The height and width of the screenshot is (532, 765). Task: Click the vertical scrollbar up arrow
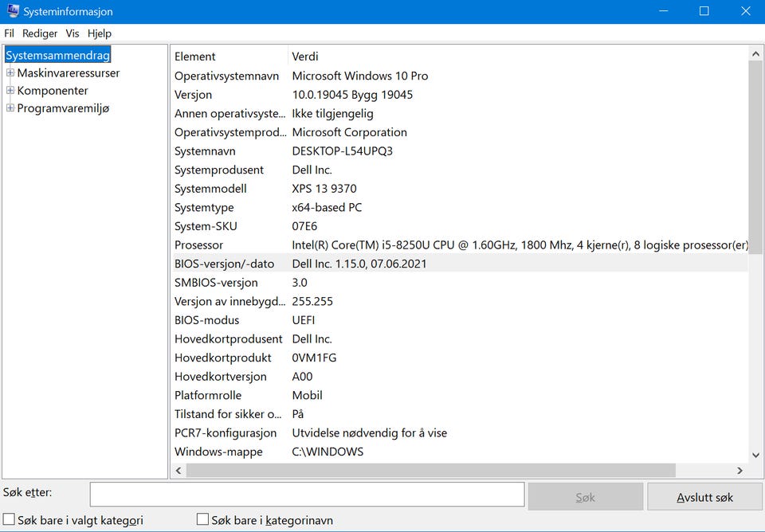tap(755, 54)
